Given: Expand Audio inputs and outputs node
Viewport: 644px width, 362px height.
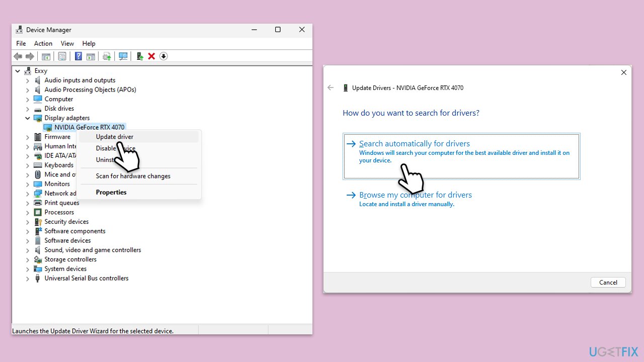Looking at the screenshot, I should pos(28,80).
